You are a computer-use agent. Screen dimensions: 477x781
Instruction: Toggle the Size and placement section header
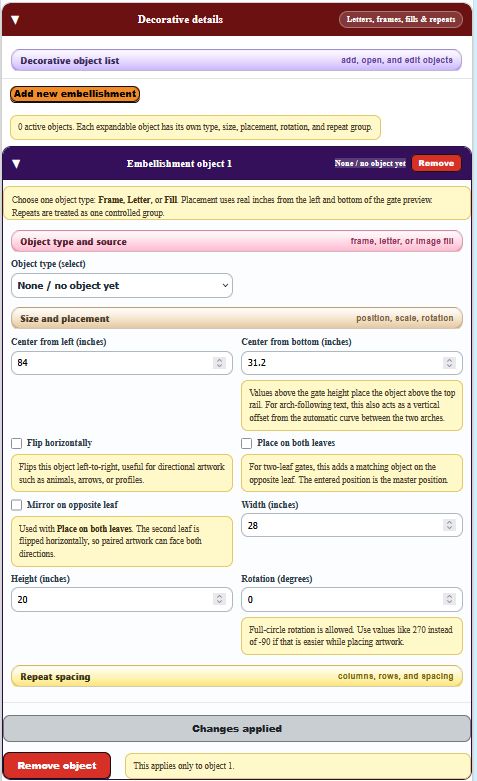click(x=237, y=318)
